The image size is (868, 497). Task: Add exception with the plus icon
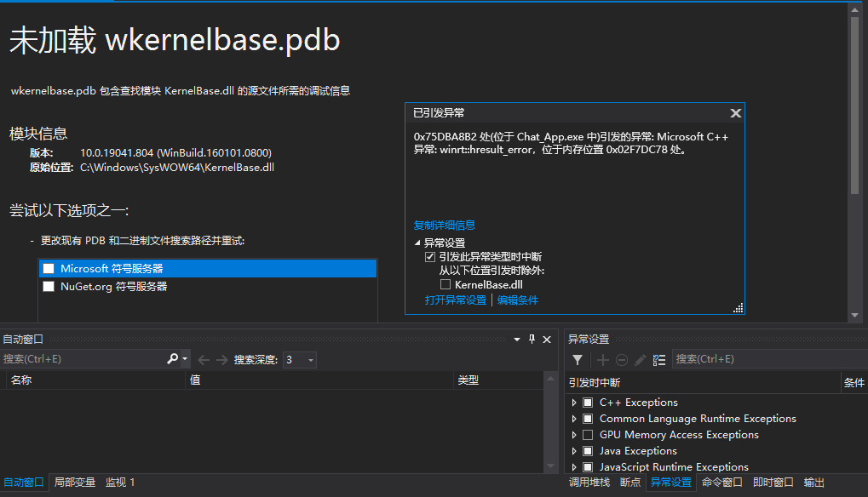point(603,360)
